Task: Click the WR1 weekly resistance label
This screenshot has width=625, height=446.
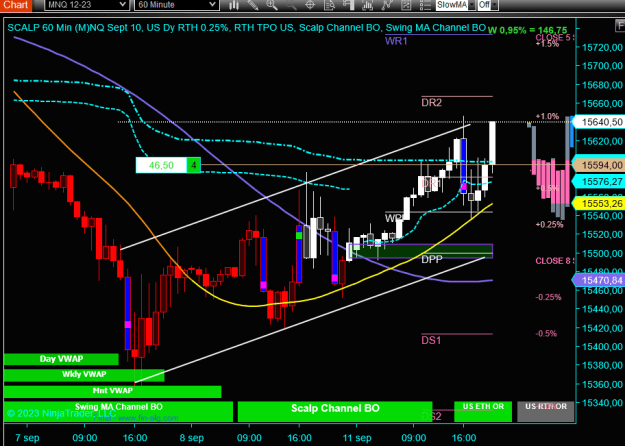Action: pos(396,41)
